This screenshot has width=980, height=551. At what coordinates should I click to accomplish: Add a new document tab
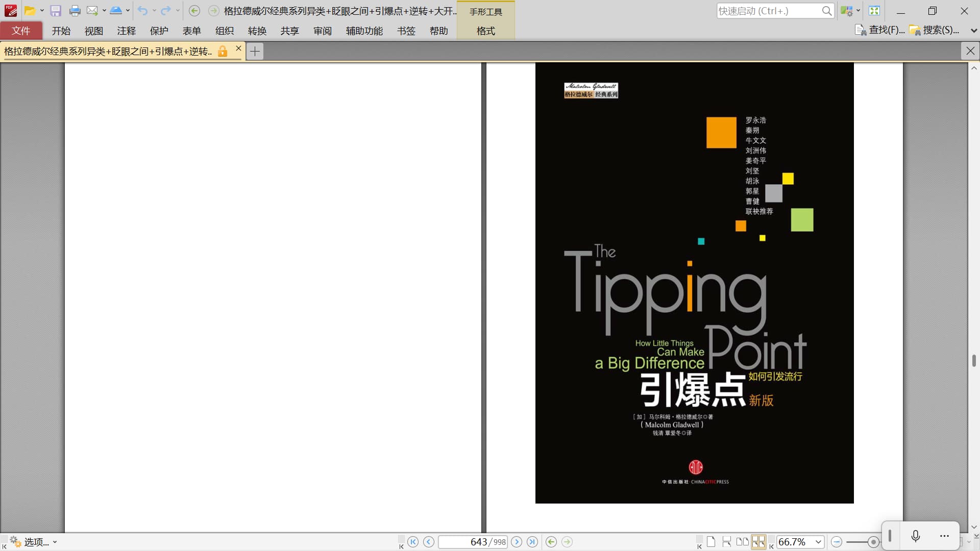point(255,51)
